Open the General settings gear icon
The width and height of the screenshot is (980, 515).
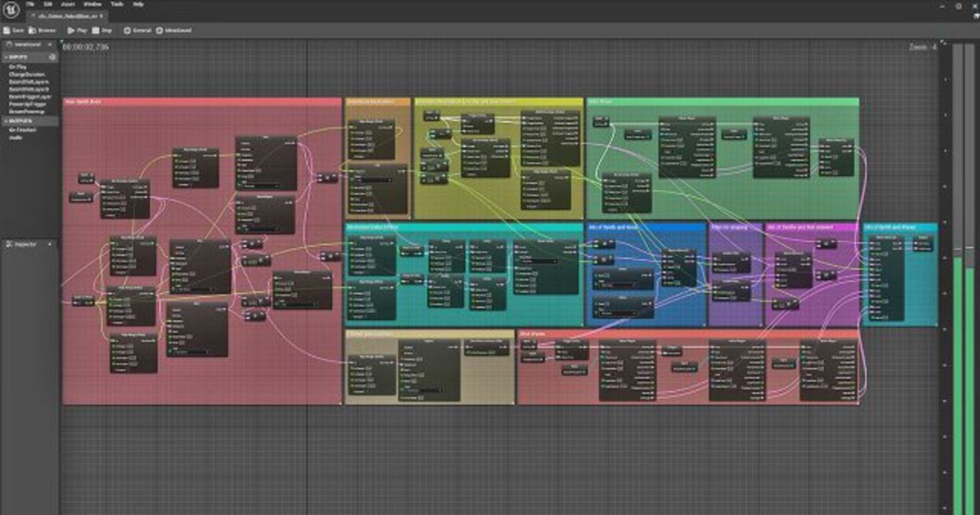pos(127,31)
